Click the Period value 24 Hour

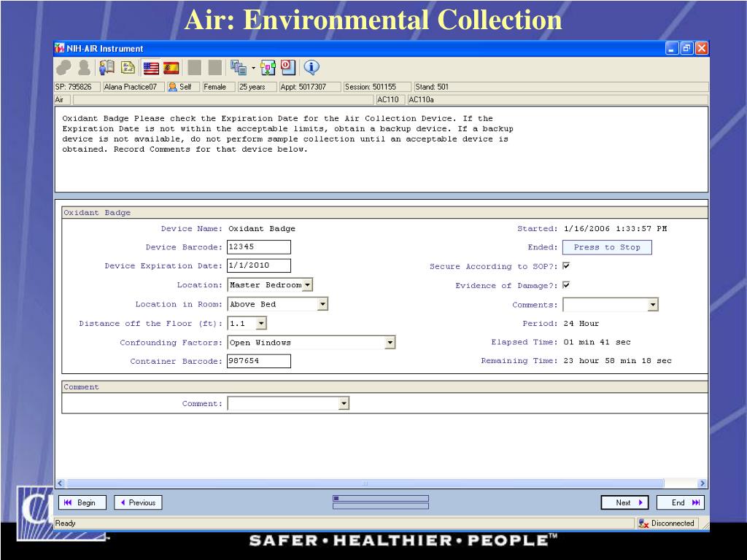click(581, 323)
